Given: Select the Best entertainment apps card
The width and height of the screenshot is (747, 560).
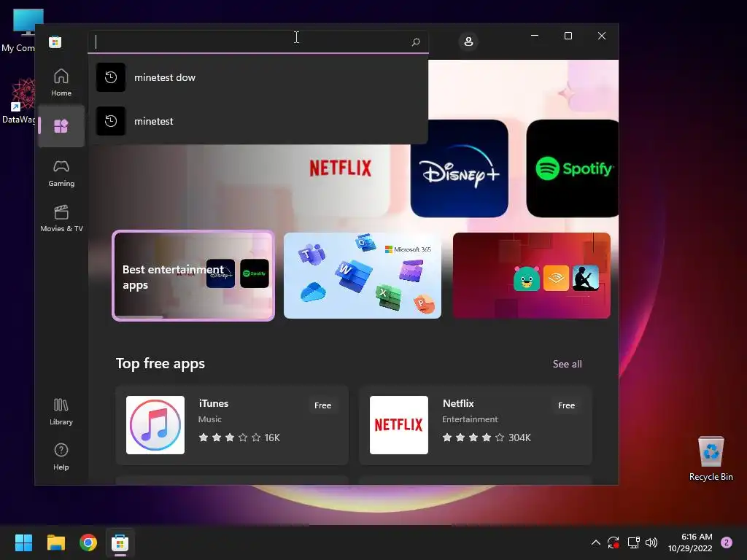Looking at the screenshot, I should coord(193,276).
